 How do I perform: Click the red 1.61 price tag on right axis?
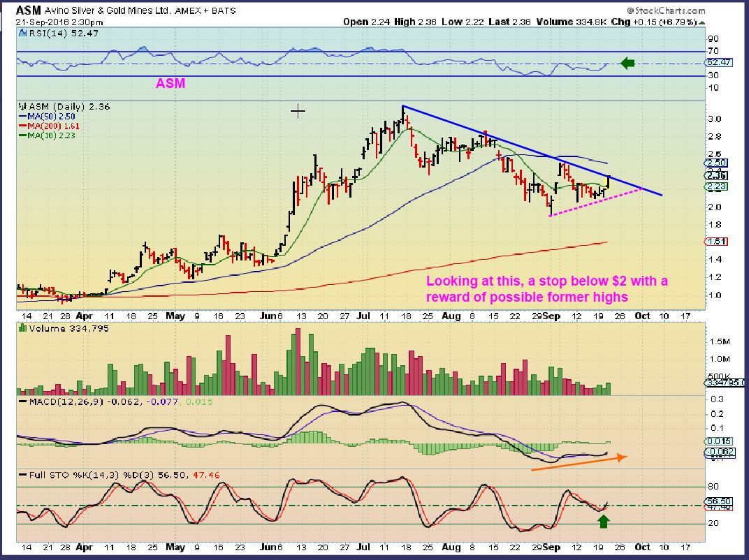[x=716, y=242]
